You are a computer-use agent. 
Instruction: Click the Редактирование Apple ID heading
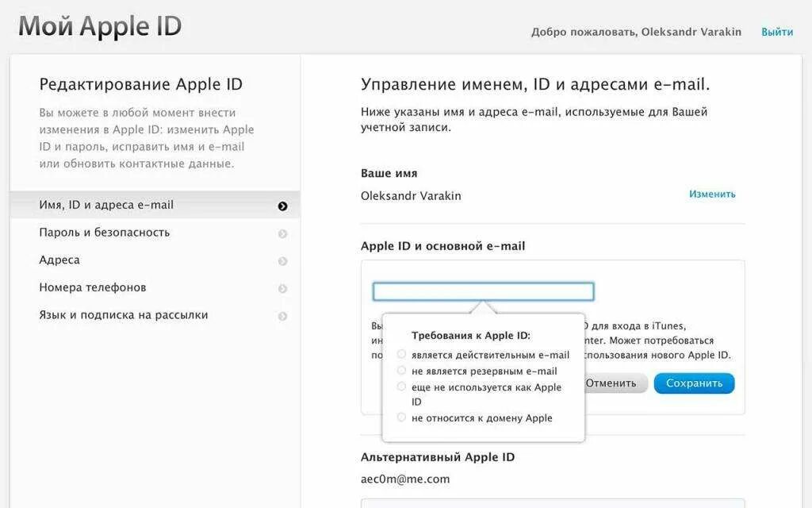pyautogui.click(x=141, y=84)
